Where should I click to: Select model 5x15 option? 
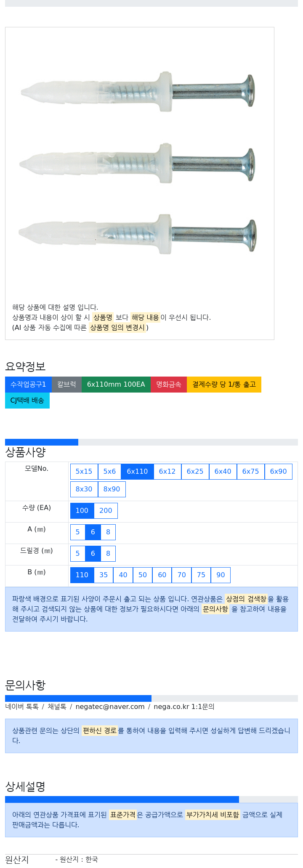click(84, 472)
